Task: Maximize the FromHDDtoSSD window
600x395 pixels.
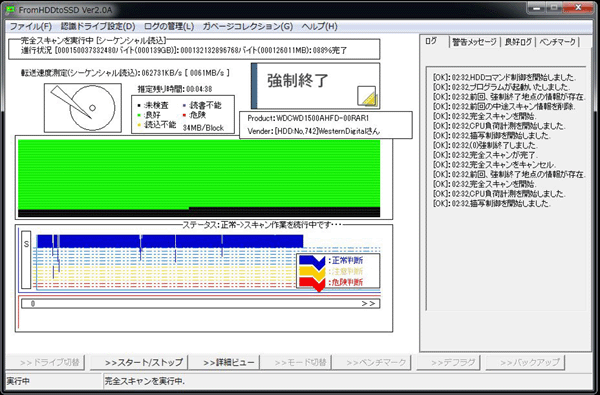Action: pos(553,7)
